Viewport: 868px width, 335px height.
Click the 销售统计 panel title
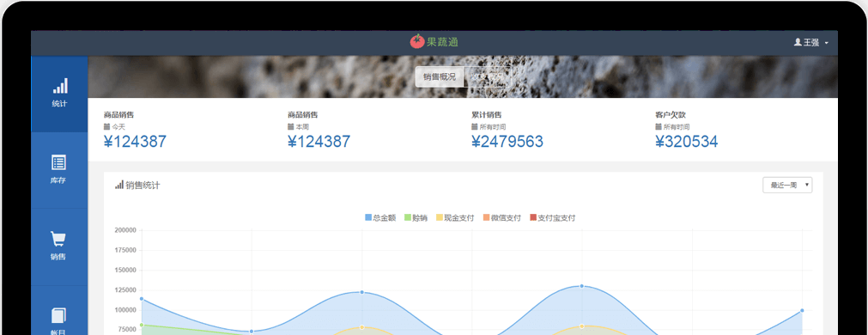click(143, 186)
